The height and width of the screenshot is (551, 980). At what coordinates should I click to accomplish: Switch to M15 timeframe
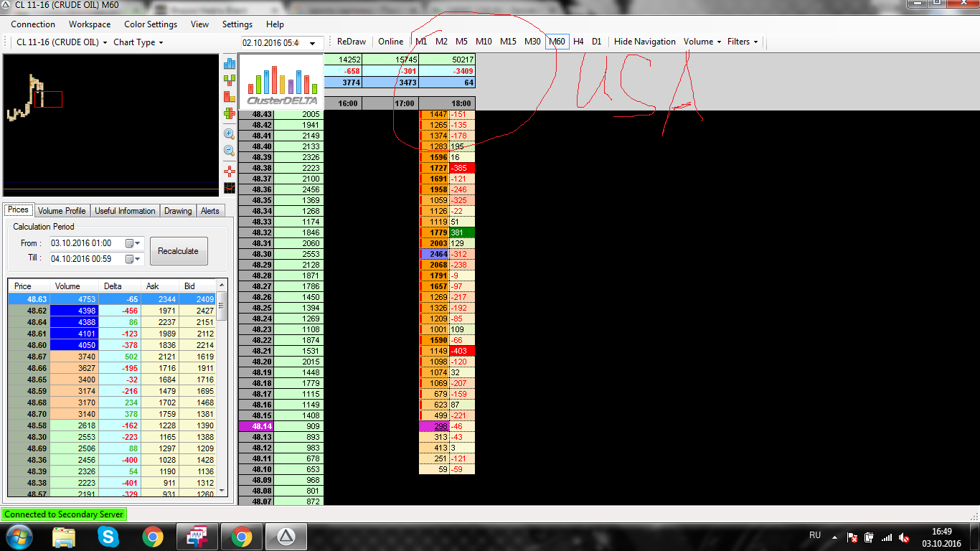click(x=508, y=42)
